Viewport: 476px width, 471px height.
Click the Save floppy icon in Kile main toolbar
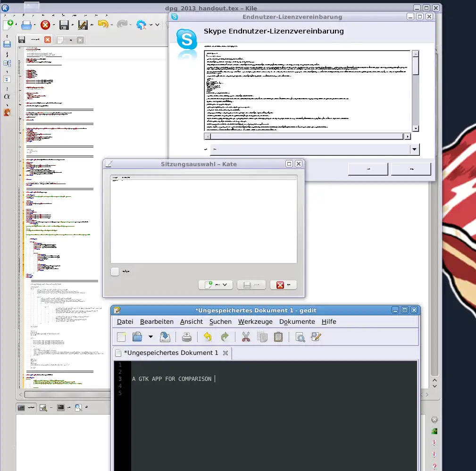click(x=64, y=25)
